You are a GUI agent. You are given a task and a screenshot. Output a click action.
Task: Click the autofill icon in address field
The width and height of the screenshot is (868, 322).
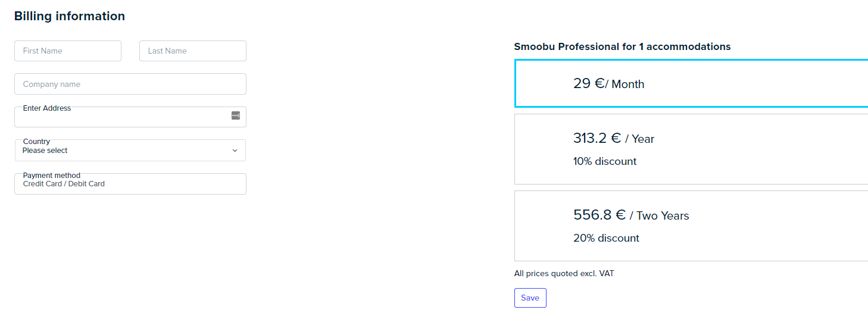236,115
